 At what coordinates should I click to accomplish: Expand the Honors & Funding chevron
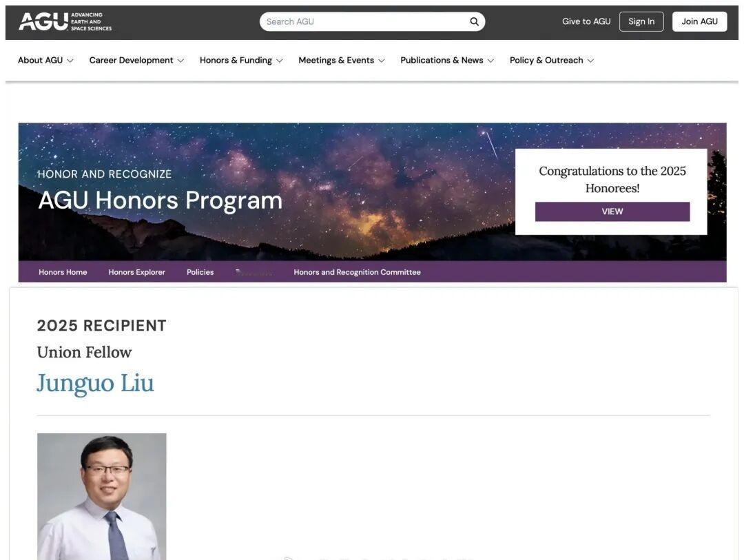tap(280, 61)
